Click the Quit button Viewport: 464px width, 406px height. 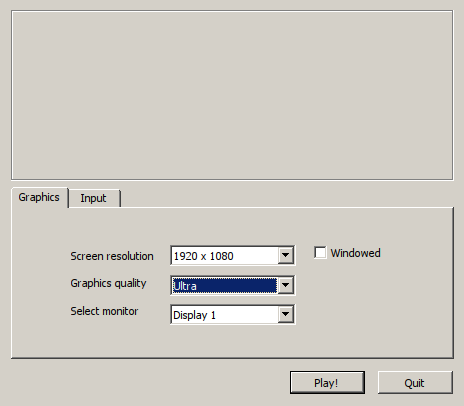pos(415,383)
